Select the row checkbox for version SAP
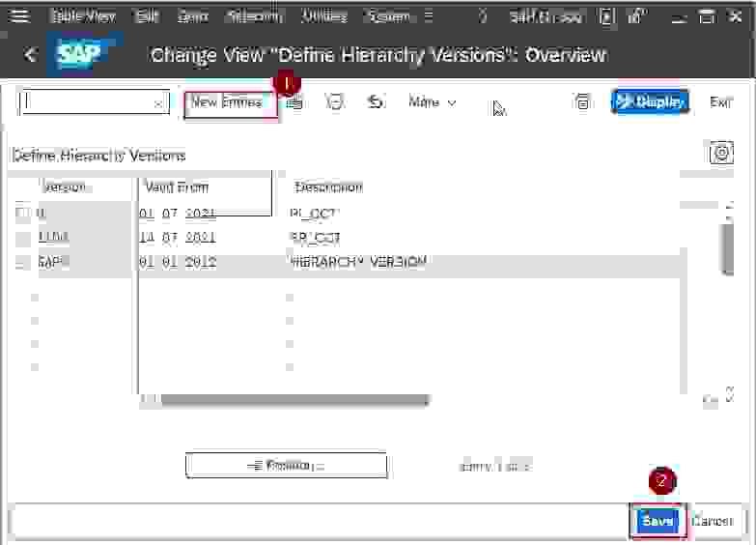Viewport: 756px width, 545px height. (x=22, y=262)
